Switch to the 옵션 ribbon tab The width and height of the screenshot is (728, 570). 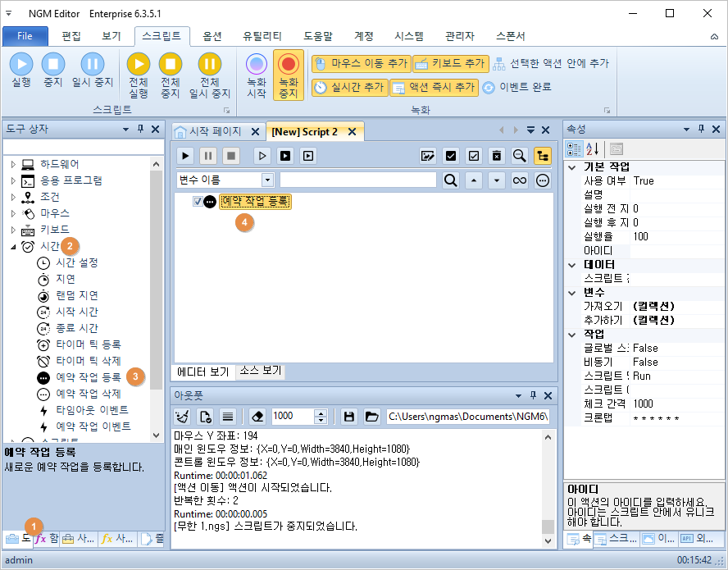tap(212, 36)
